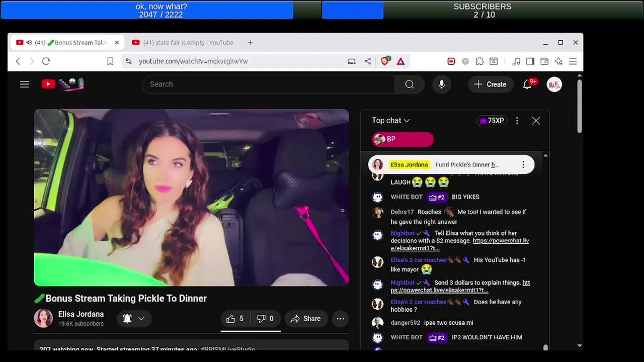Viewport: 644px width, 362px height.
Task: Like the video with thumbs up
Action: [235, 319]
